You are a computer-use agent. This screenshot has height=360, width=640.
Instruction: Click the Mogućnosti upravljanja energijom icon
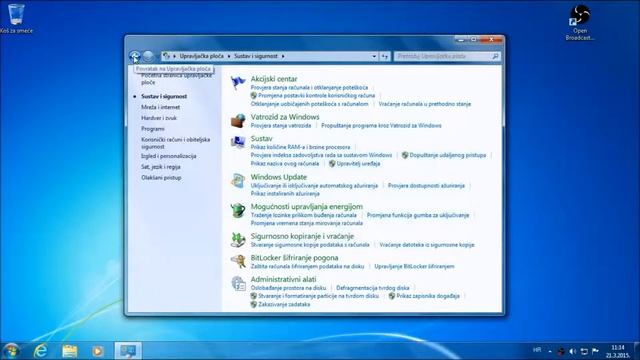(x=238, y=210)
